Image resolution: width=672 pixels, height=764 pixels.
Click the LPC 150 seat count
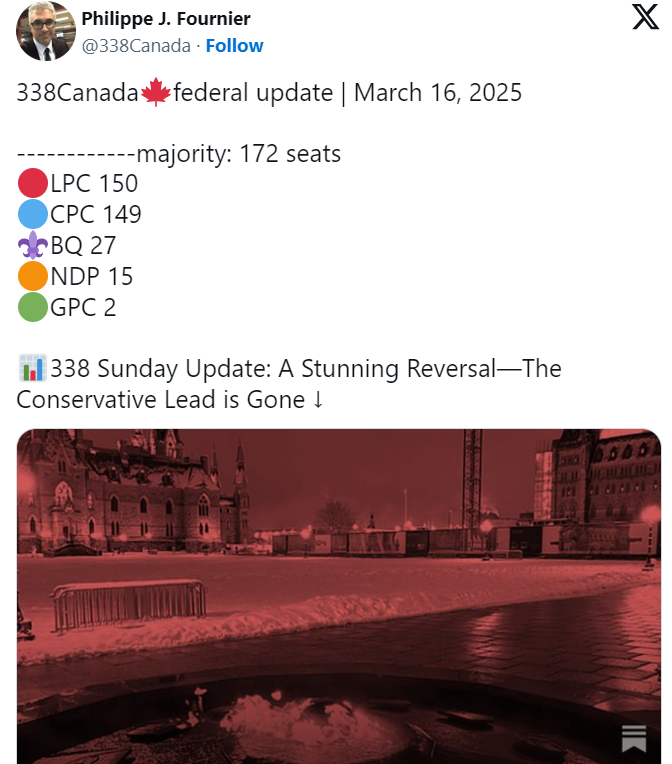(x=94, y=184)
